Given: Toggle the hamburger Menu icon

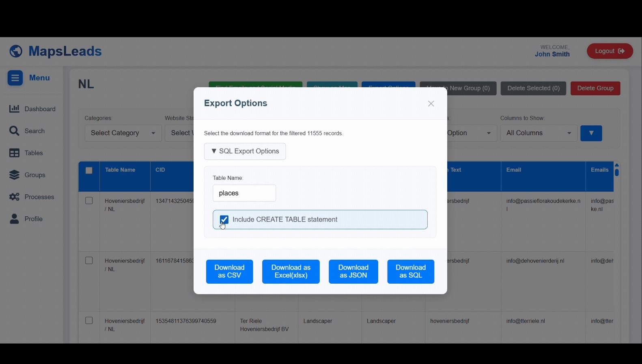Looking at the screenshot, I should [x=15, y=78].
